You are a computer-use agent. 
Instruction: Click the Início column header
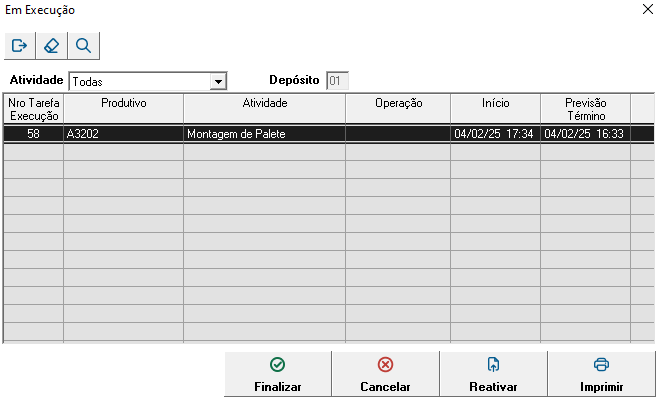click(x=495, y=104)
